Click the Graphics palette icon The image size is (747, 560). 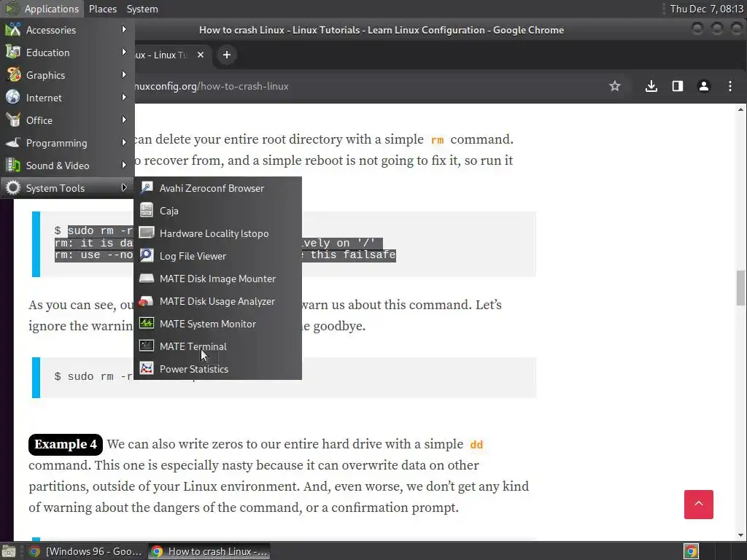13,75
